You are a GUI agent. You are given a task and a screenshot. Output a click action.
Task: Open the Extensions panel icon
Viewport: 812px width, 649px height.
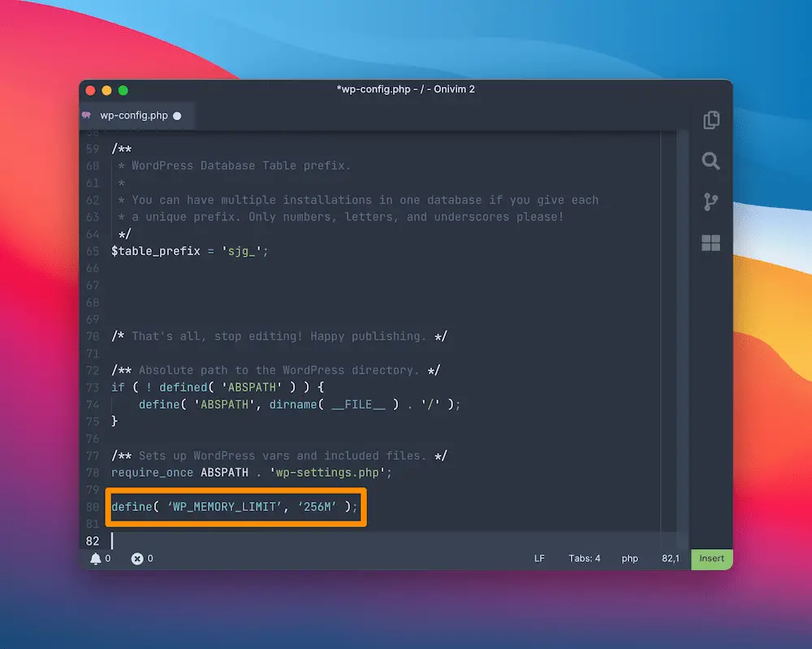click(x=711, y=243)
